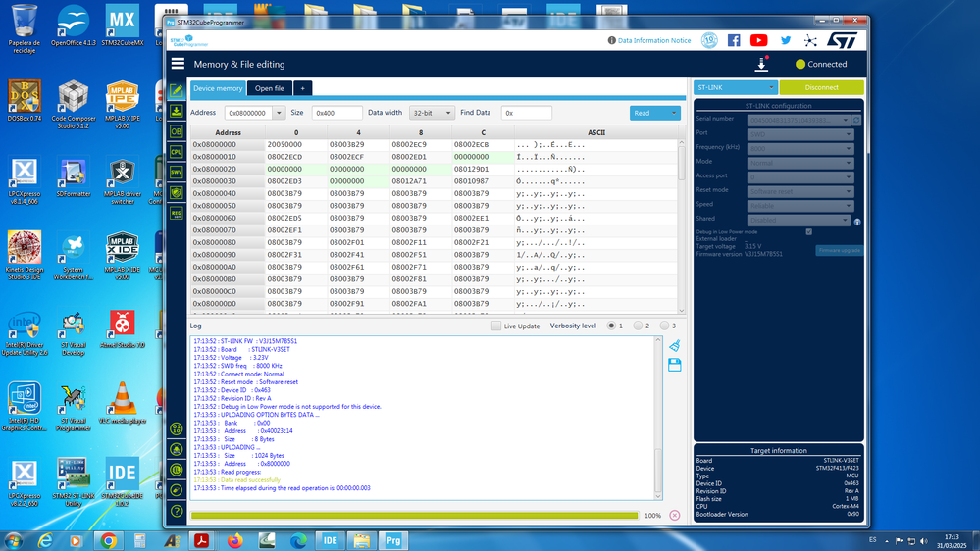
Task: Toggle Debug in Low Power mode checkbox
Action: (x=808, y=231)
